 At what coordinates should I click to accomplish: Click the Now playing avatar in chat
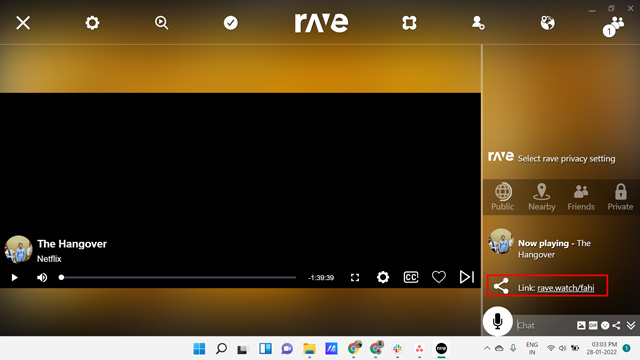pos(501,241)
